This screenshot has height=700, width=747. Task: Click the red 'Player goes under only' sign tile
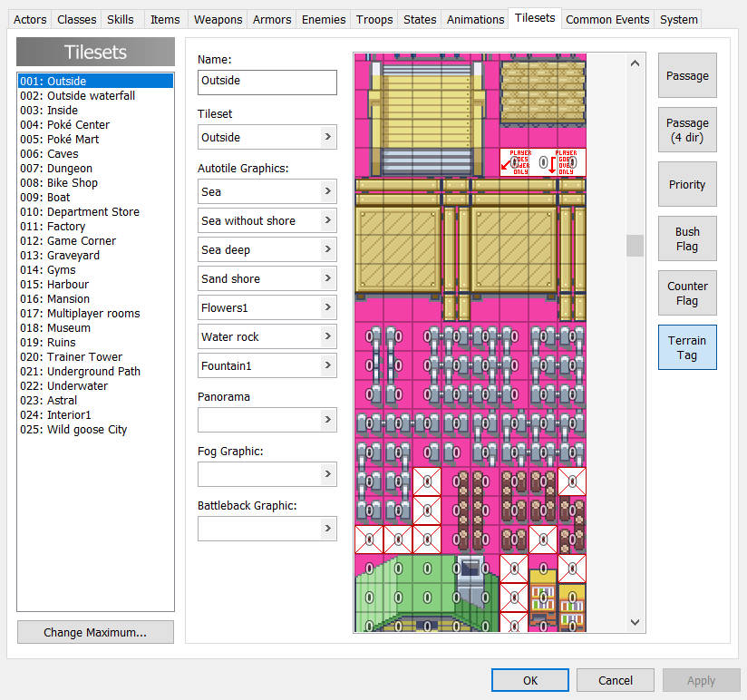(520, 162)
